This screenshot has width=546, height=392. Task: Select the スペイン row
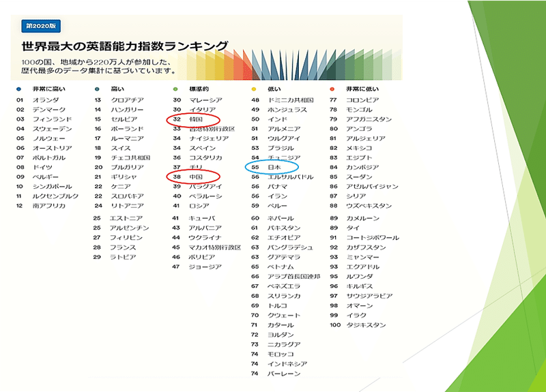coord(195,148)
